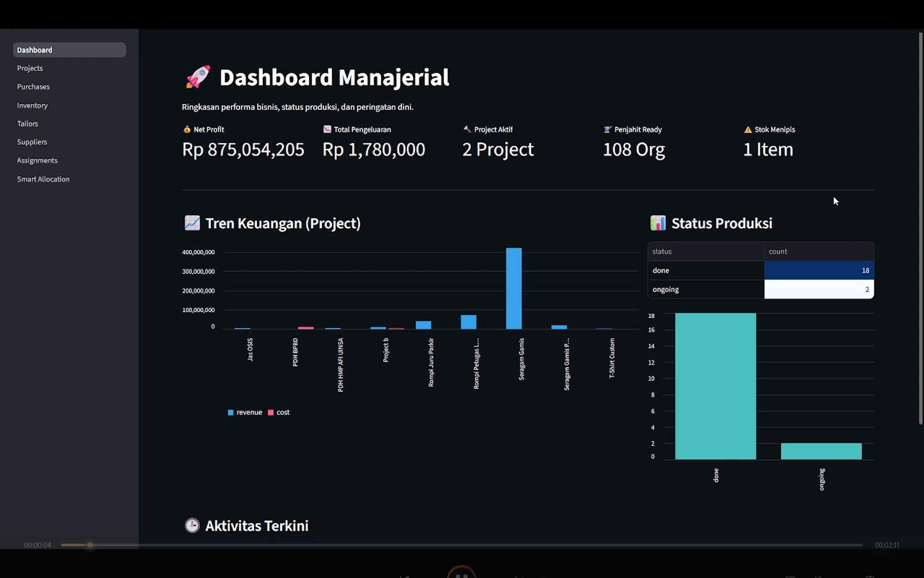
Task: Select the 'ongoing' table cell
Action: tap(706, 290)
